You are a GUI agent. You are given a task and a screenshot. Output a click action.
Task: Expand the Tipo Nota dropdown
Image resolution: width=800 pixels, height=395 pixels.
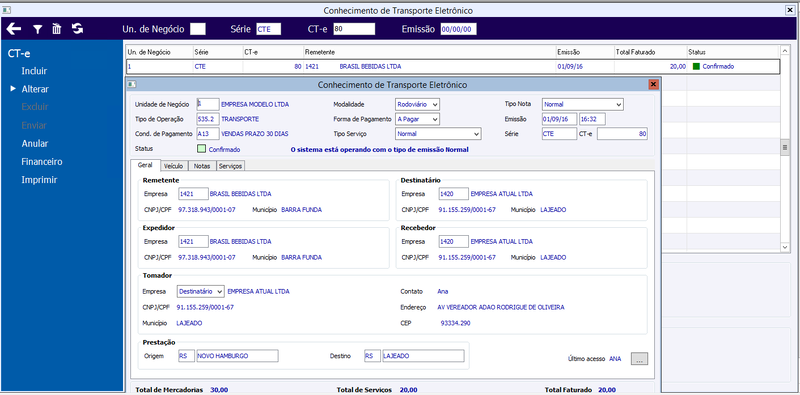click(583, 104)
